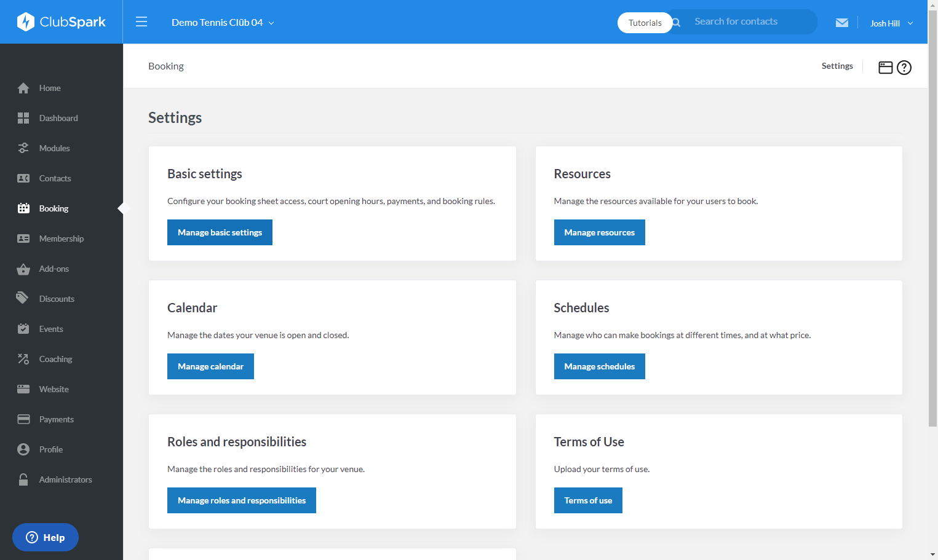Click the Settings link in the header
Viewport: 938px width, 560px height.
point(837,66)
